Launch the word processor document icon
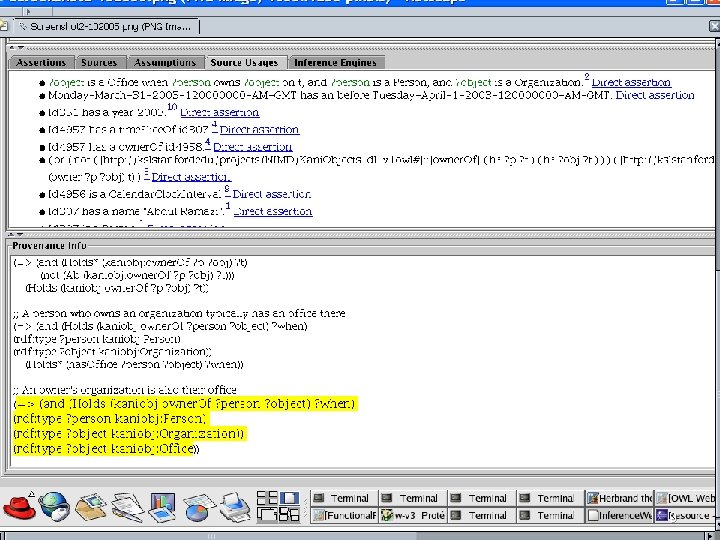Viewport: 720px width, 540px height. coord(127,507)
